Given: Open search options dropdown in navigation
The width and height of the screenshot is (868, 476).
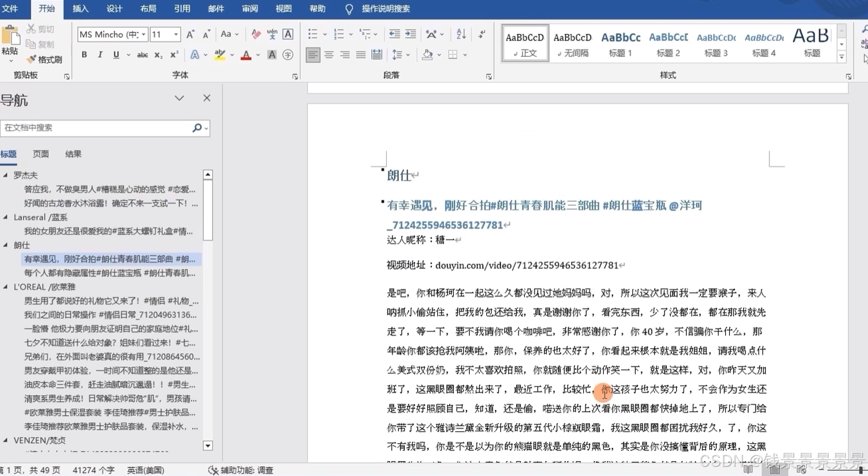Looking at the screenshot, I should pos(206,128).
